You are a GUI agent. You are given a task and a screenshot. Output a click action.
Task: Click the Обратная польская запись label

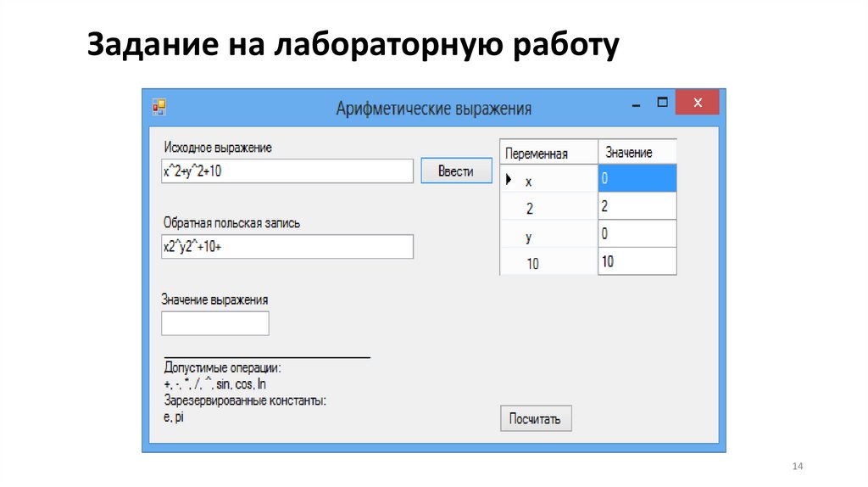[x=231, y=223]
